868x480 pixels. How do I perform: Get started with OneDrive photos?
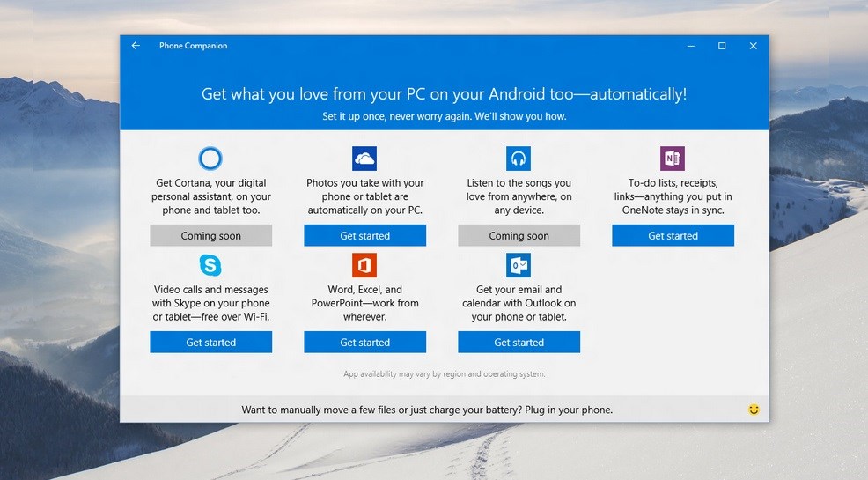[364, 235]
